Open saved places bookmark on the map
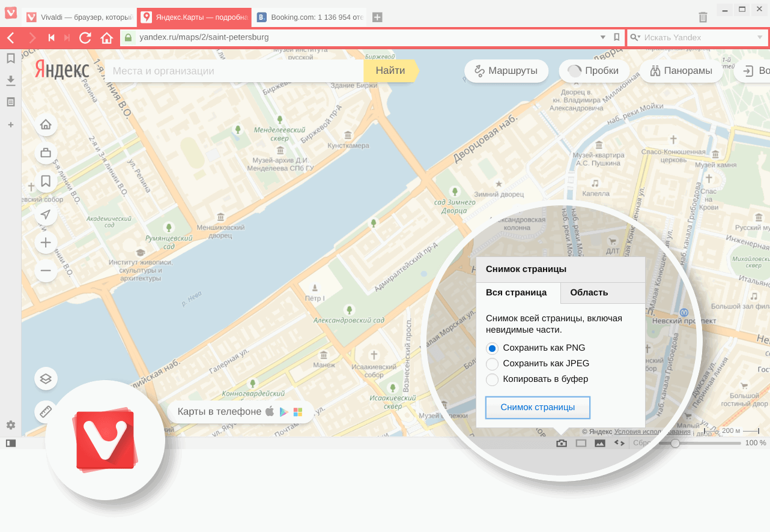The height and width of the screenshot is (532, 770). coord(46,181)
